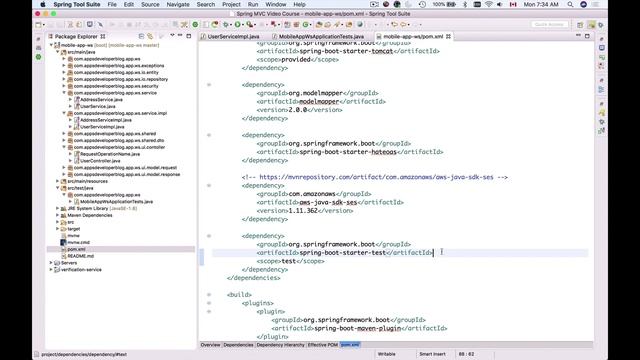Fold the plugins element
This screenshot has height=360, width=640.
(x=209, y=303)
